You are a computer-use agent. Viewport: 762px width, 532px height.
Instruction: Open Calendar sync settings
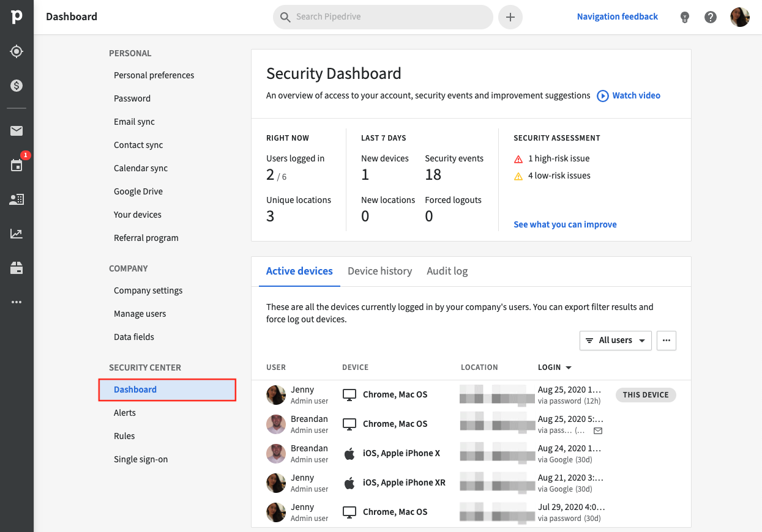141,168
